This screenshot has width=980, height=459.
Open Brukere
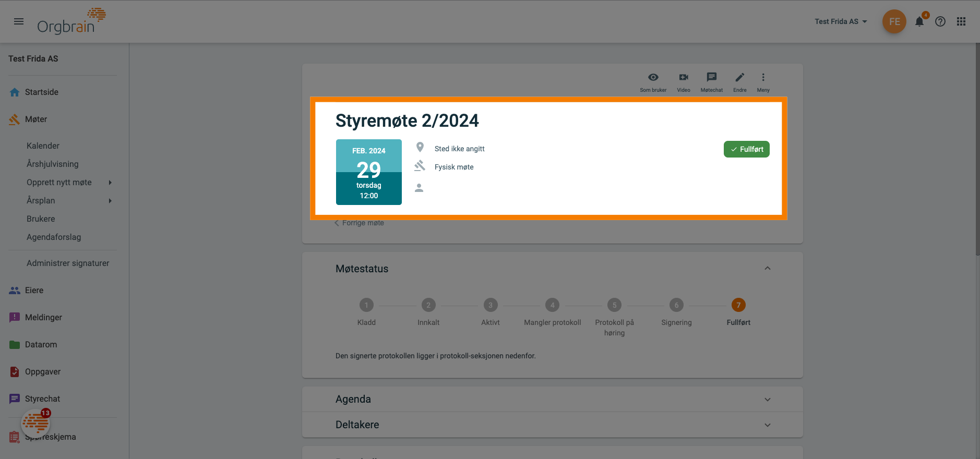coord(41,219)
